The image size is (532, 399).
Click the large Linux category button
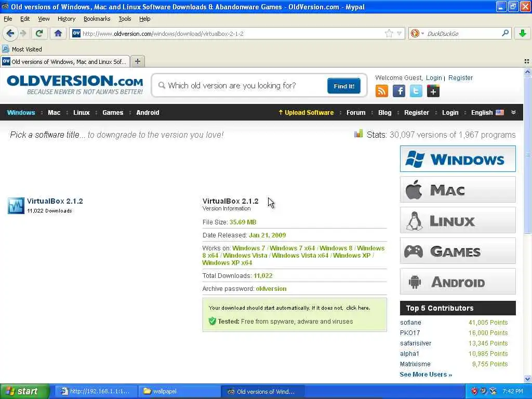click(458, 220)
